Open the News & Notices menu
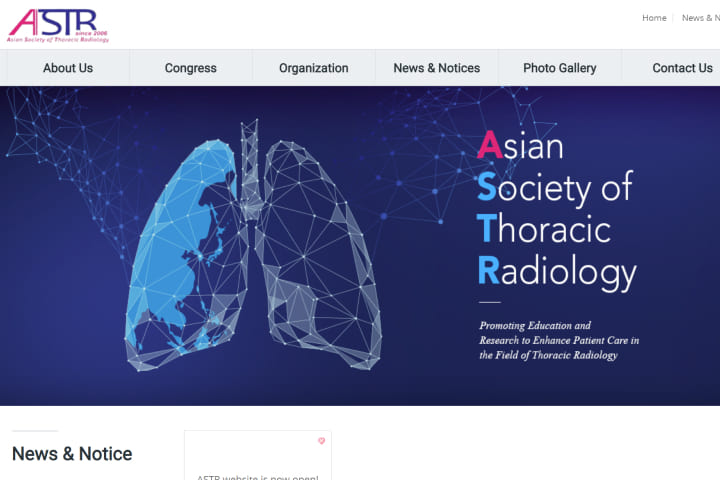The width and height of the screenshot is (720, 480). [437, 68]
